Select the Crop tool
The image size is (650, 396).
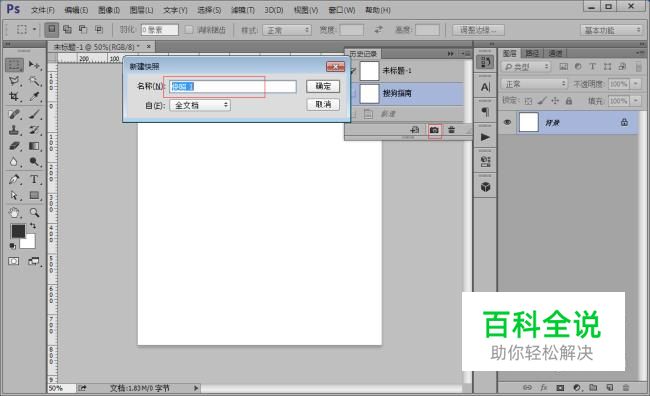tap(14, 97)
